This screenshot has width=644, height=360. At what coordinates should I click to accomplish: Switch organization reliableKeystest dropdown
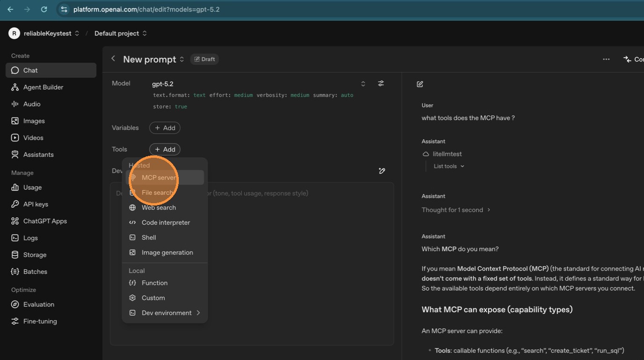[x=51, y=33]
